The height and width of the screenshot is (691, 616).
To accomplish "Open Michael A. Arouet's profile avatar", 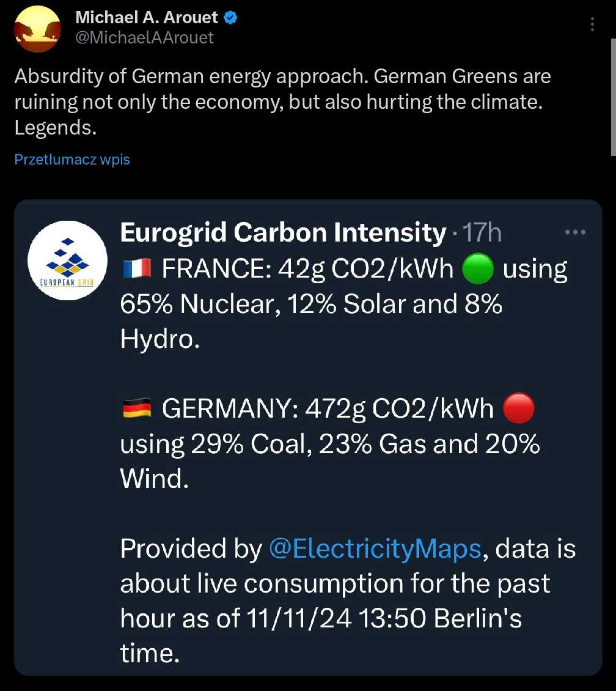I will (x=37, y=29).
